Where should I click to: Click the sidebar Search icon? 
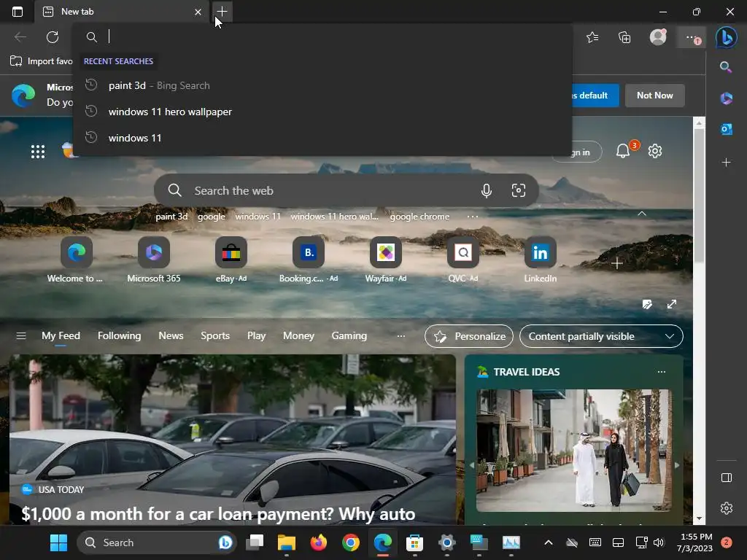click(x=726, y=67)
